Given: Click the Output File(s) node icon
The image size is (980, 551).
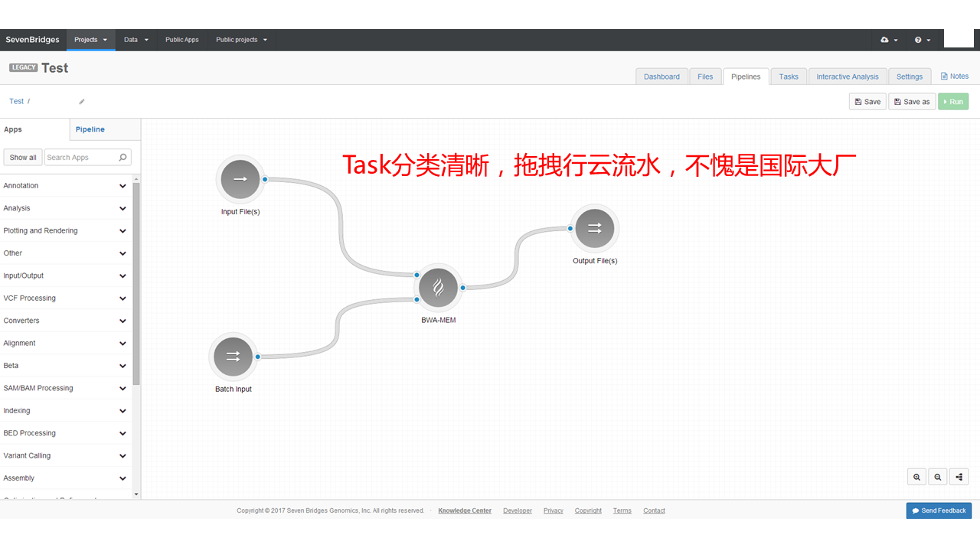Looking at the screenshot, I should [x=595, y=228].
